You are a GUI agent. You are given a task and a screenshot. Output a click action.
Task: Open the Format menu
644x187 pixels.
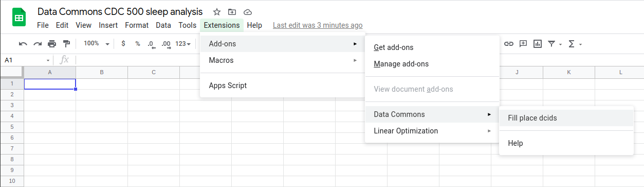[x=137, y=25]
